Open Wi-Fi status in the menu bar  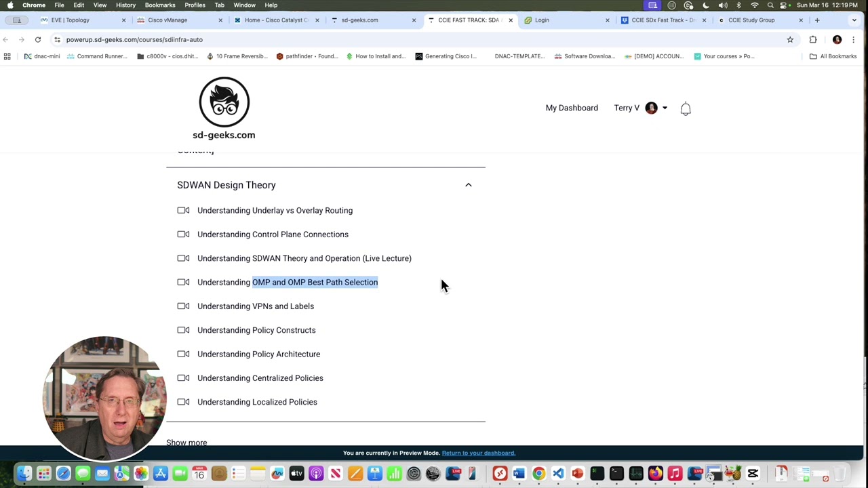point(754,5)
